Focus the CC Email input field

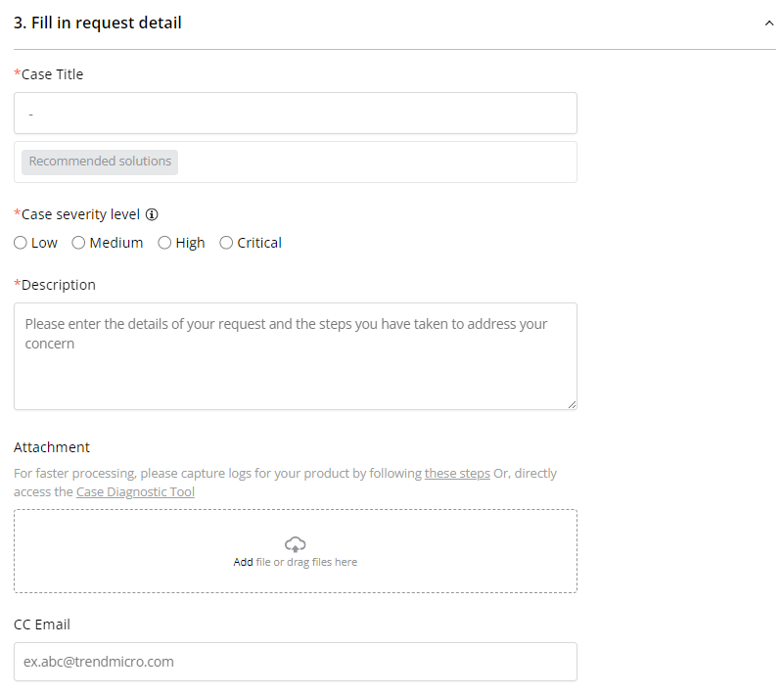click(x=295, y=662)
